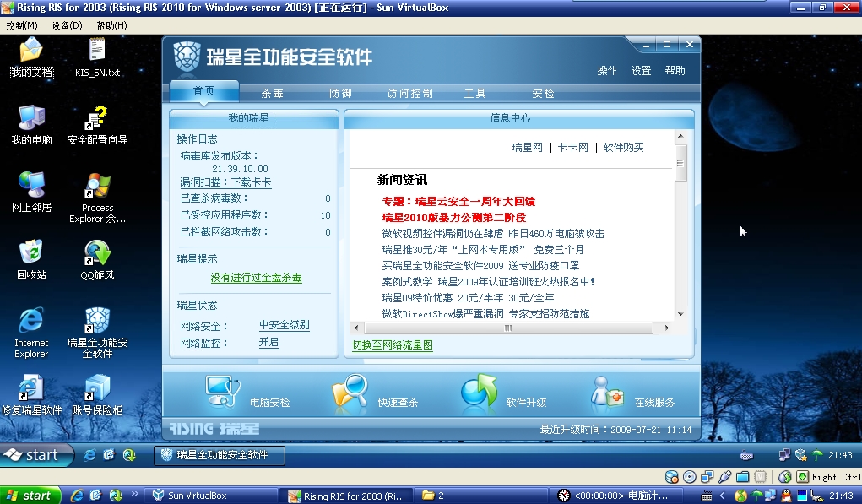This screenshot has width=862, height=504.
Task: Start 快速查杀 quick scan icon
Action: (x=350, y=392)
